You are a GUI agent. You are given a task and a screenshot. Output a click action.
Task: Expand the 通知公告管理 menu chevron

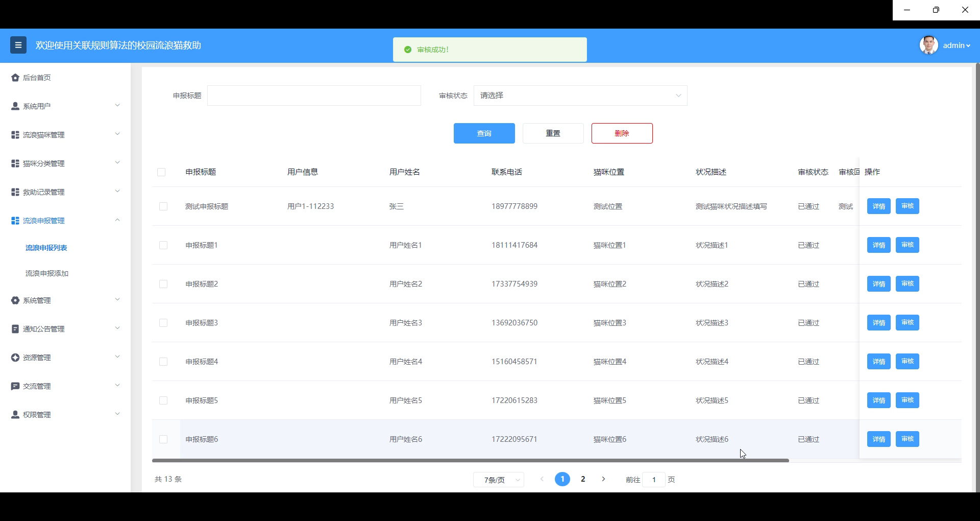coord(117,328)
